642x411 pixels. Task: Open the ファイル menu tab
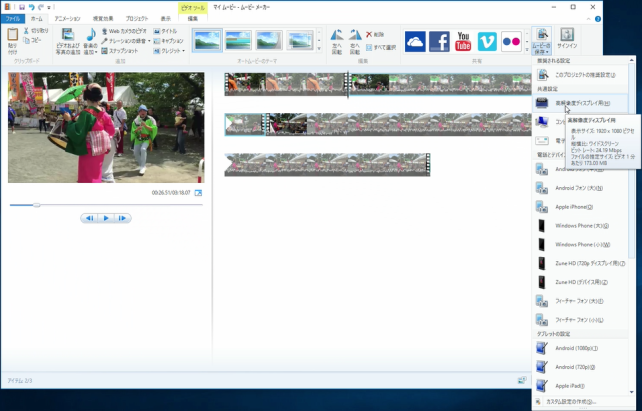(13, 18)
